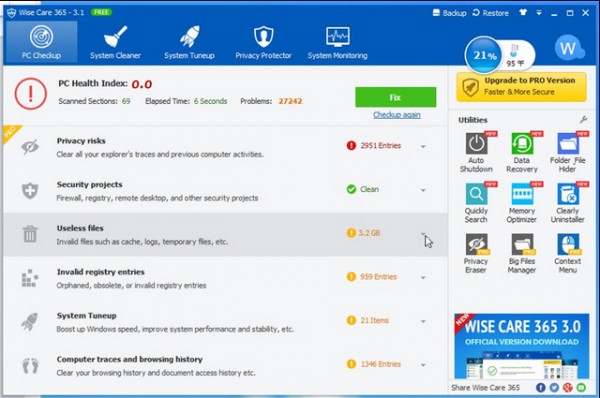Expand the Invalid registry entries arrow
The image size is (600, 398).
point(423,277)
